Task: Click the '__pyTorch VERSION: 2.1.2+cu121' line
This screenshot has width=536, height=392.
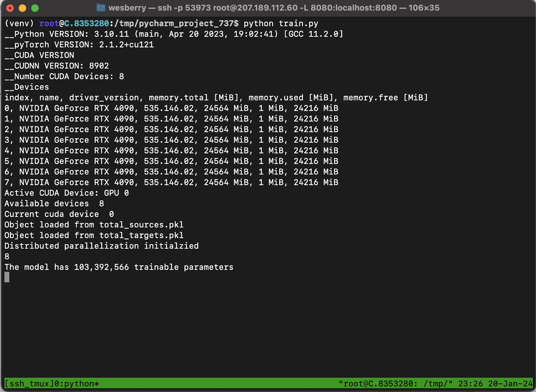Action: click(79, 45)
